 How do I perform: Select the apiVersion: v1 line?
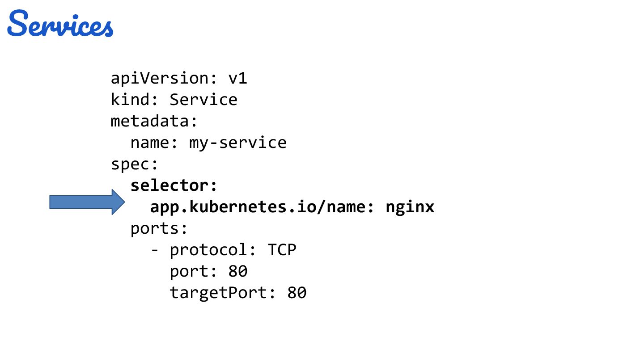[x=179, y=79]
